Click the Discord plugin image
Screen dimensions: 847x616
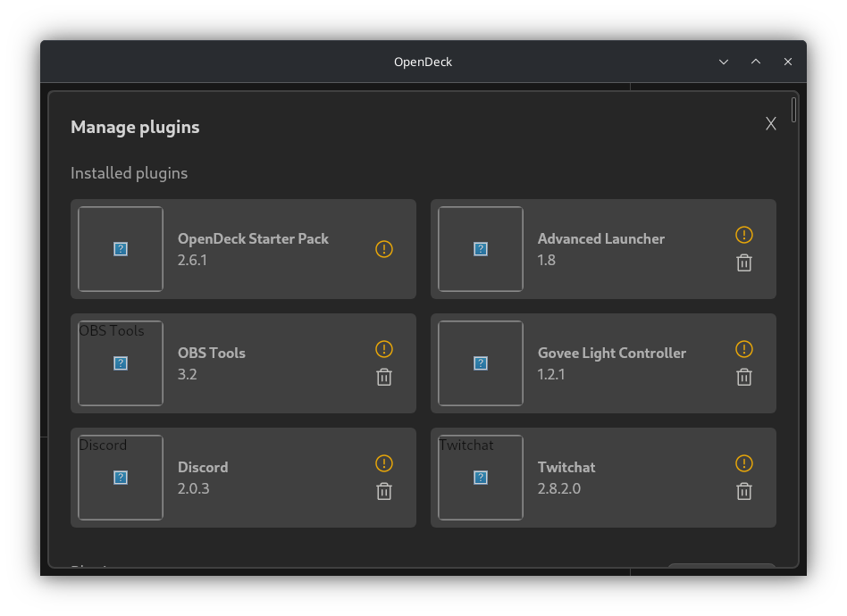point(121,478)
